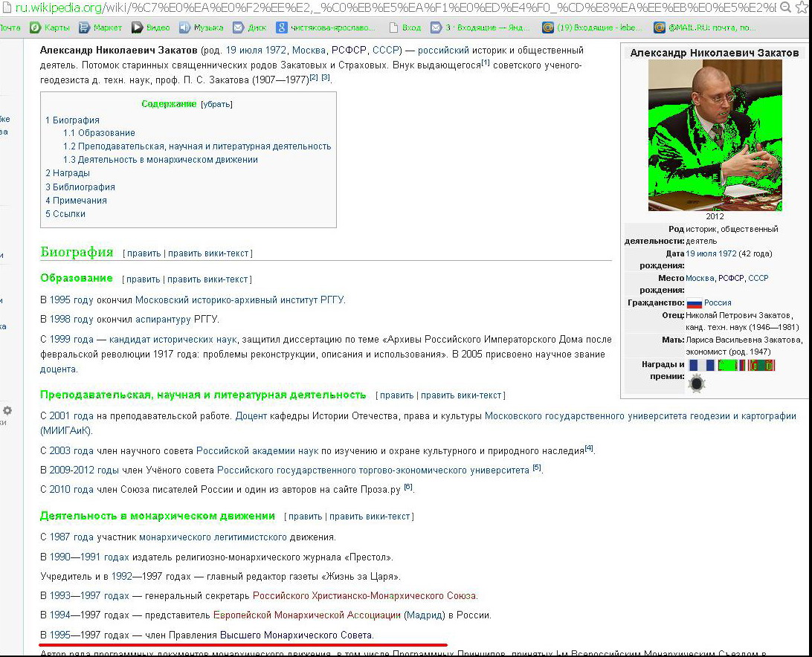
Task: Open footnote reference [3] in the intro
Action: pos(325,77)
